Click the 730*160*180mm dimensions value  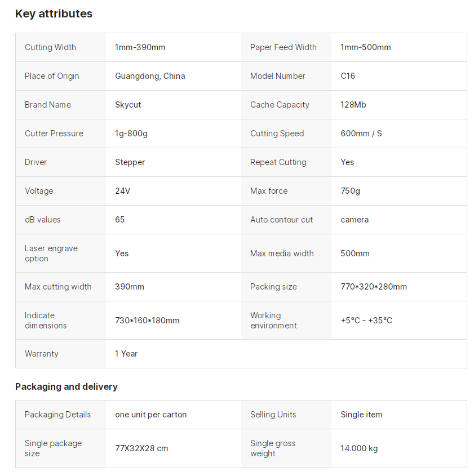click(147, 321)
